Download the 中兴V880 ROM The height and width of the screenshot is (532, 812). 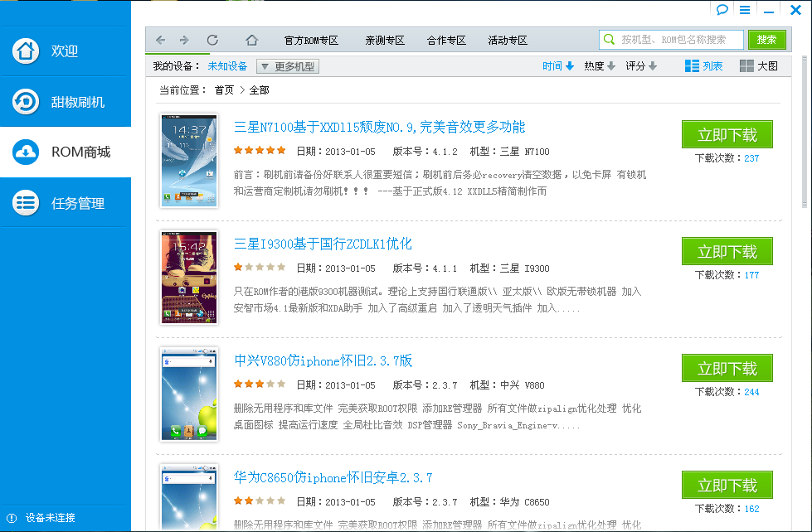[727, 369]
